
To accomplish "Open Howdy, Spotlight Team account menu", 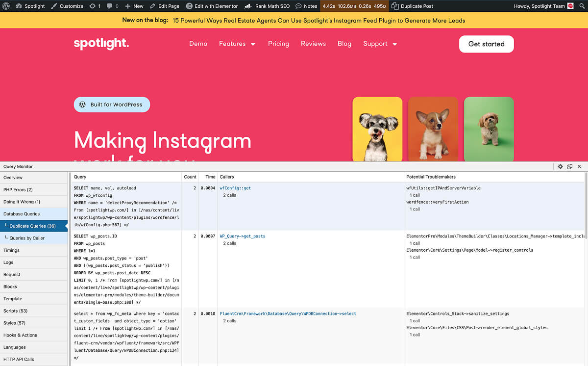I will point(539,6).
